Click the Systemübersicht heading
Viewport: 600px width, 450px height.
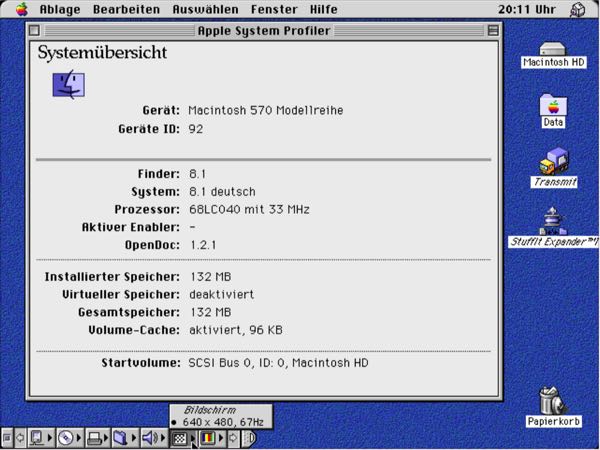pos(102,52)
